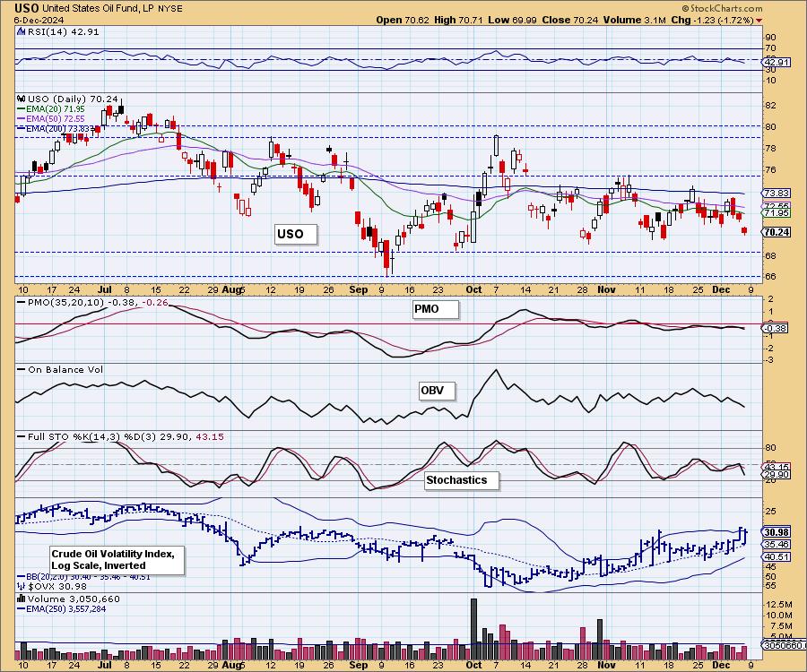The height and width of the screenshot is (672, 807).
Task: Click the Dec label on bottom date axis
Action: click(721, 665)
